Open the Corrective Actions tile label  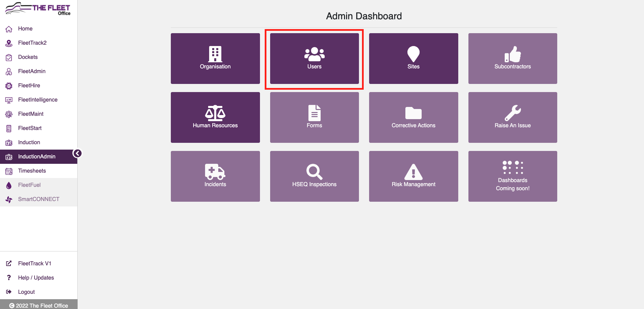pos(414,126)
